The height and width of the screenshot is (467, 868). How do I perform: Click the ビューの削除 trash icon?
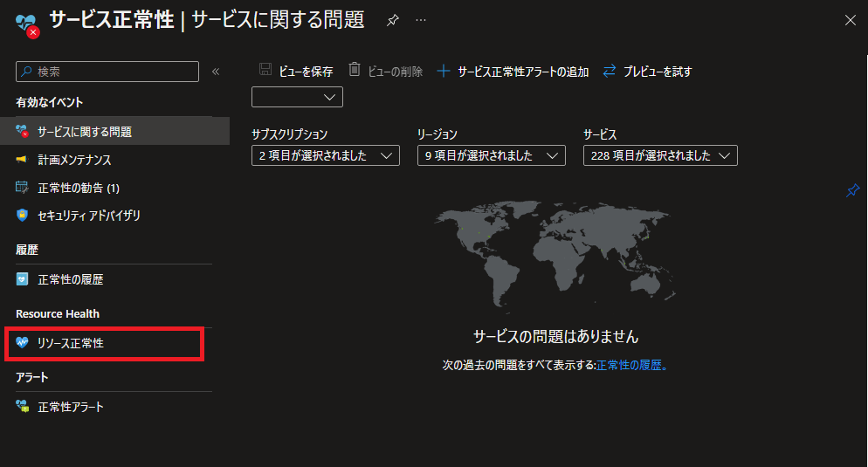(x=355, y=70)
